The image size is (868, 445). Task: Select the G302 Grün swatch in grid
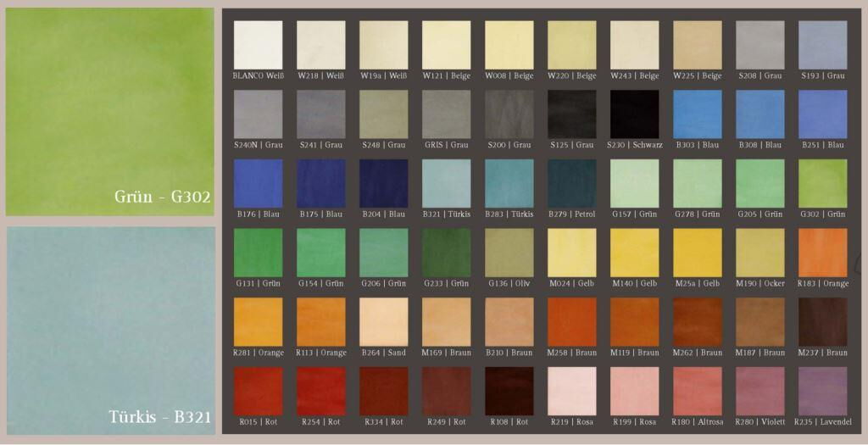tap(822, 184)
